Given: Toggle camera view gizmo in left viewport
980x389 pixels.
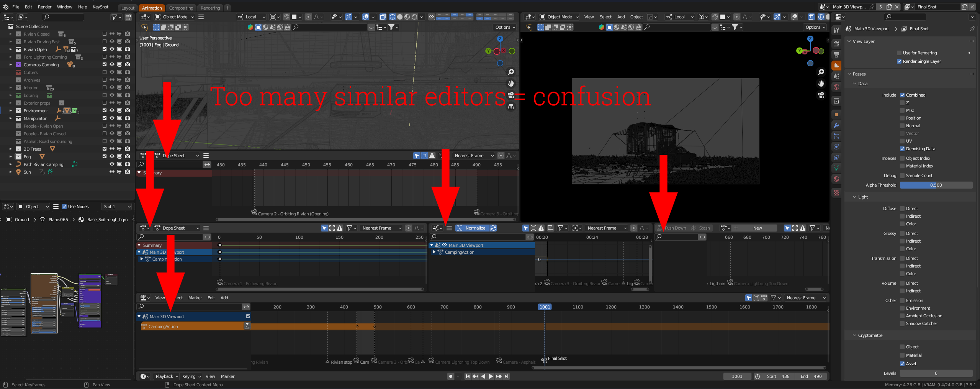Looking at the screenshot, I should click(x=511, y=95).
